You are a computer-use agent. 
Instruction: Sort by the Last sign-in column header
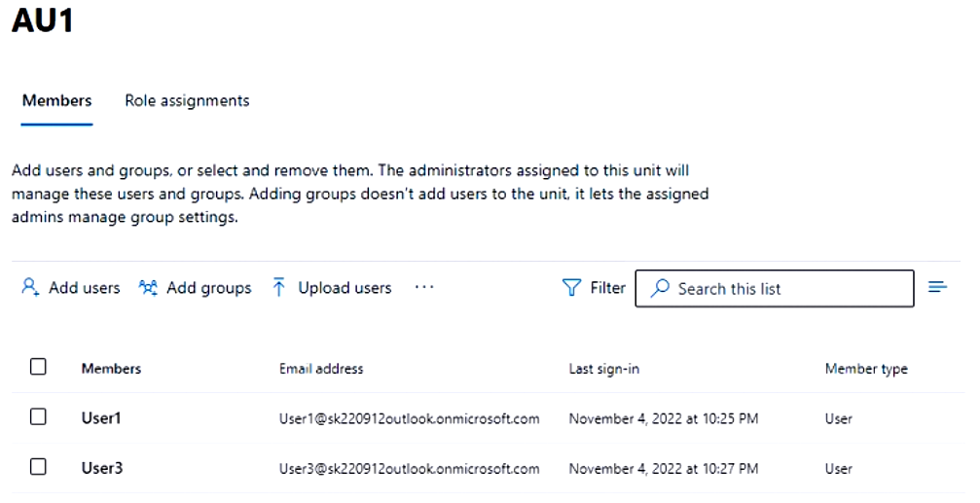point(603,369)
